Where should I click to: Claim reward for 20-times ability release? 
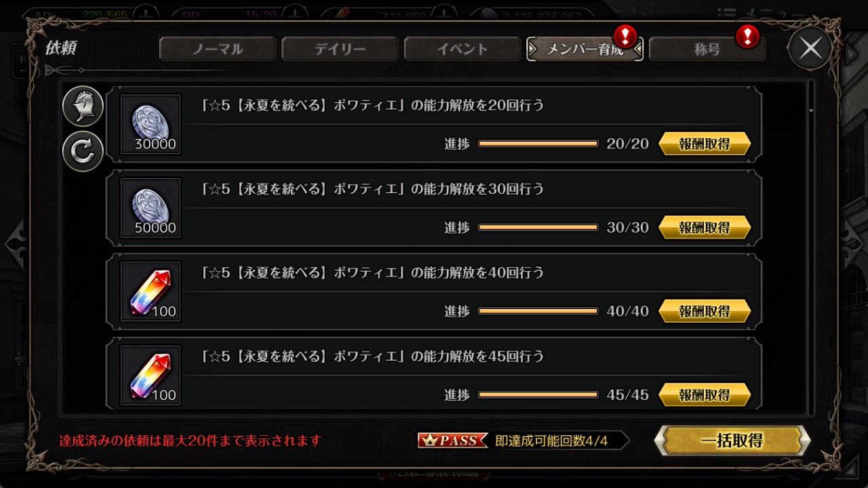(x=705, y=144)
